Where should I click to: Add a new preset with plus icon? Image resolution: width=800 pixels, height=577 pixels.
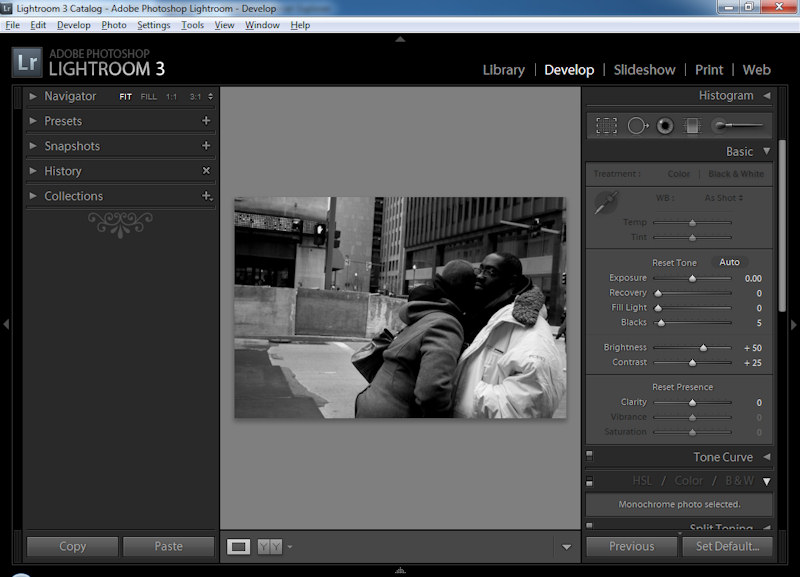206,121
